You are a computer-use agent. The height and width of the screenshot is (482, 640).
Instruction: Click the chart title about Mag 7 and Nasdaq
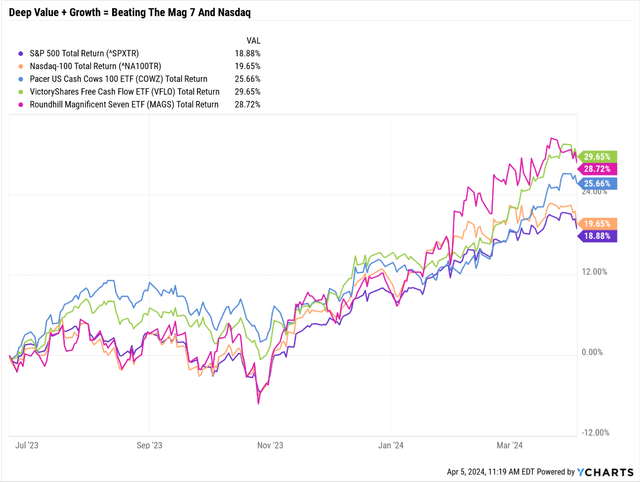point(136,12)
